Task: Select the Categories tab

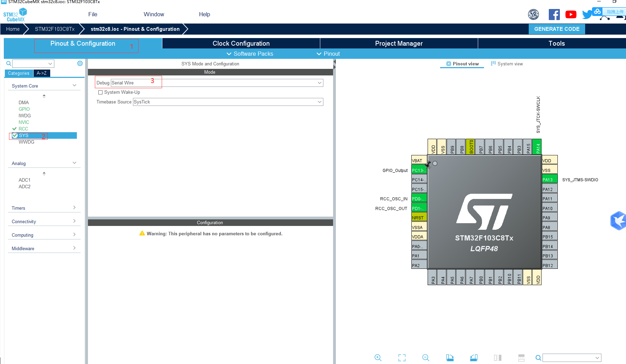Action: (x=19, y=73)
